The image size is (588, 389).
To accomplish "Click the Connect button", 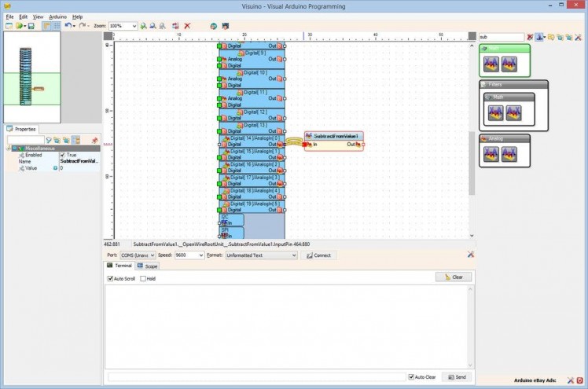I will click(319, 255).
